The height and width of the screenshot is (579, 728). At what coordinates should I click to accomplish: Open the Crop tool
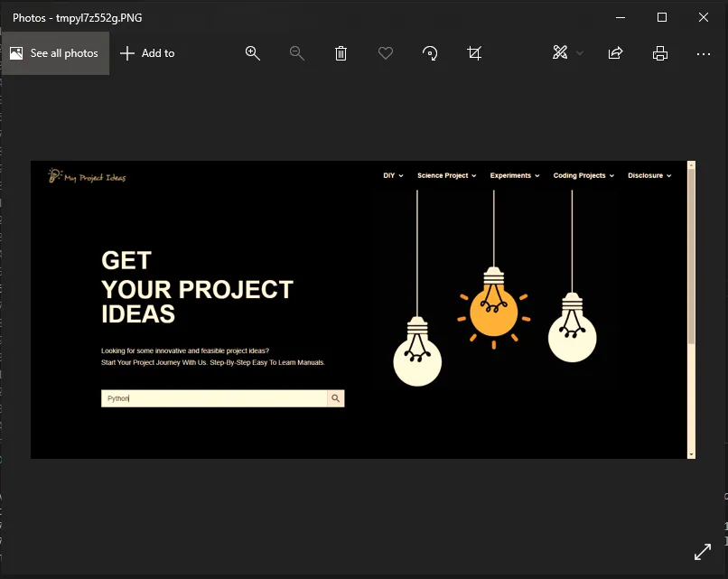pos(474,53)
